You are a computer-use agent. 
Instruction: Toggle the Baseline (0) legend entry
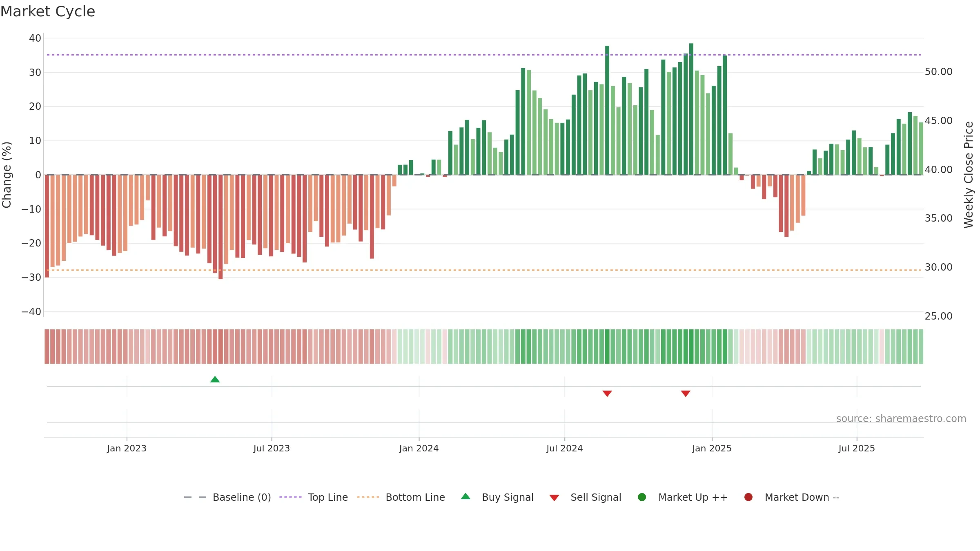pyautogui.click(x=227, y=497)
